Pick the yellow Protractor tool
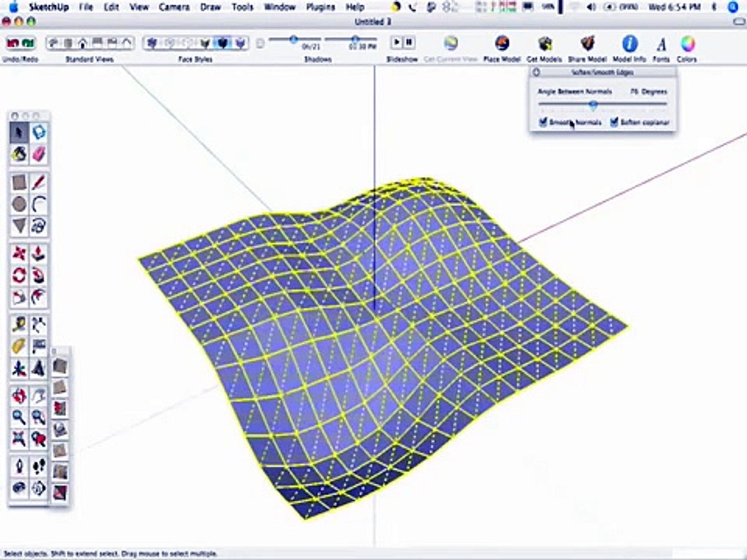This screenshot has height=560, width=747. tap(19, 346)
